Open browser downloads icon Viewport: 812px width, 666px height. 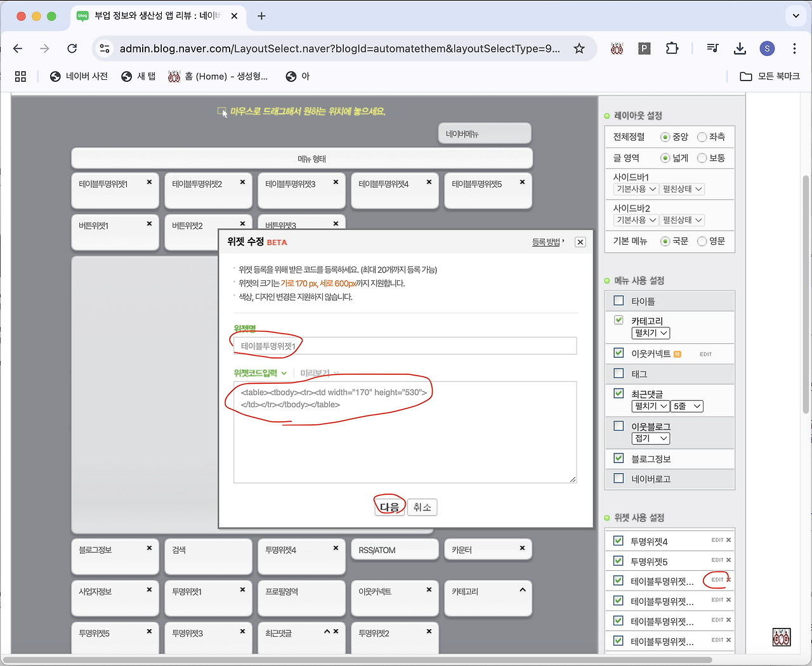click(740, 49)
